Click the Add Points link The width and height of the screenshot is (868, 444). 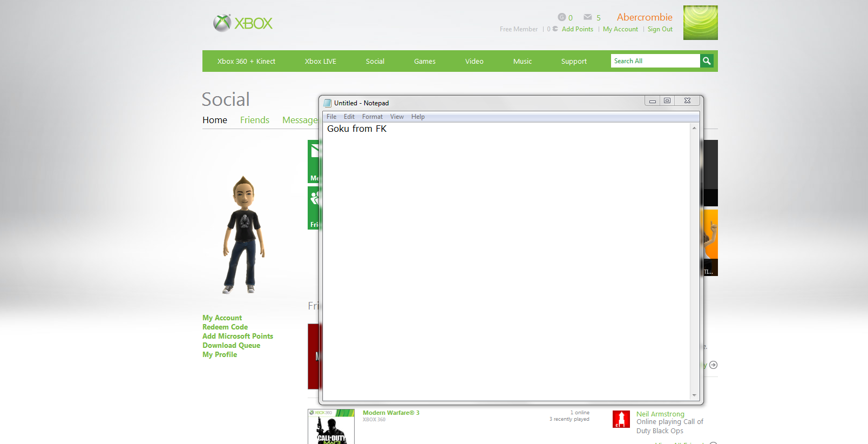(578, 29)
